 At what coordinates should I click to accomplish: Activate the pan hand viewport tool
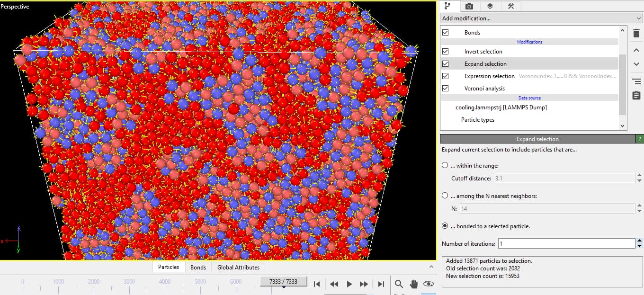coord(413,284)
